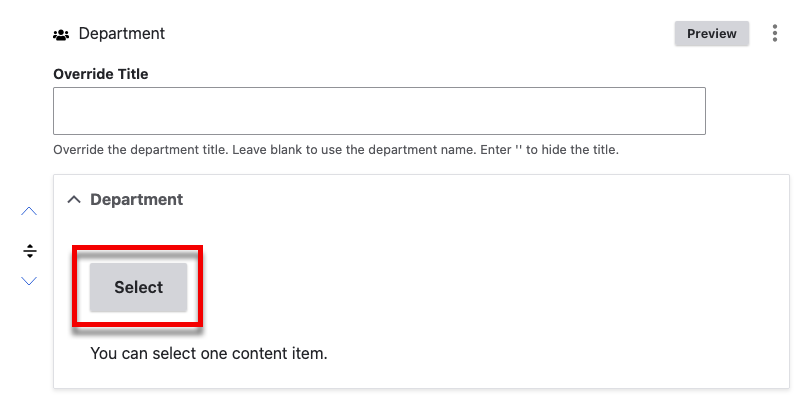
Task: Click the Preview button
Action: pos(711,34)
